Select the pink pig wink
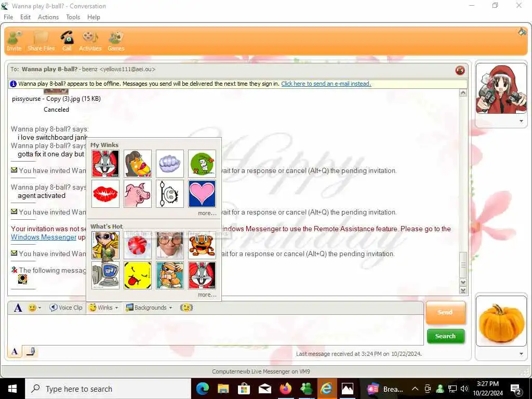532x399 pixels. [137, 194]
